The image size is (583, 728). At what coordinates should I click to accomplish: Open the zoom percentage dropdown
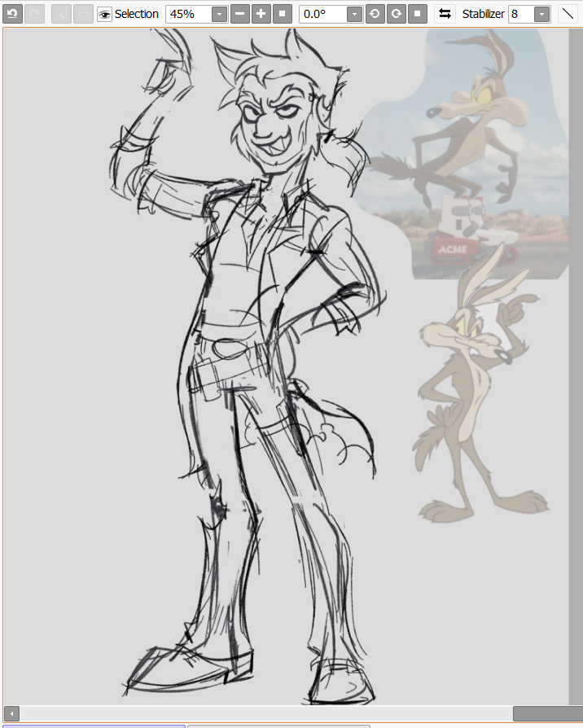point(220,14)
